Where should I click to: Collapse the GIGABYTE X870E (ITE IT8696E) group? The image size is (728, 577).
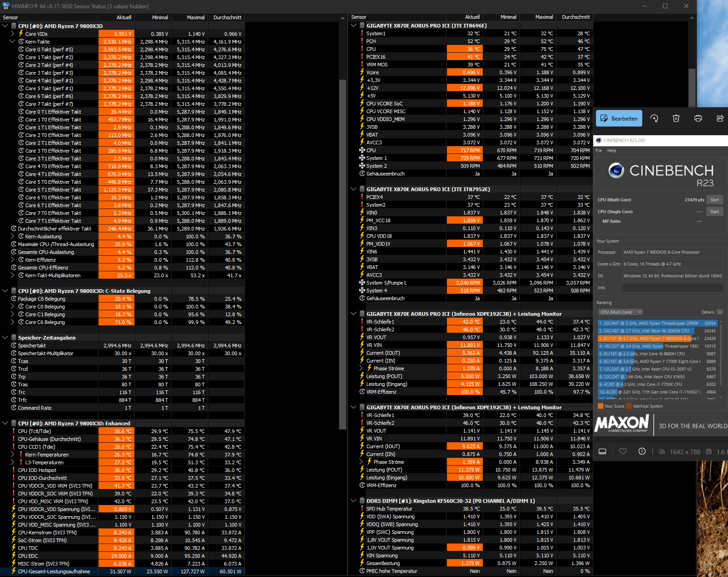(353, 26)
